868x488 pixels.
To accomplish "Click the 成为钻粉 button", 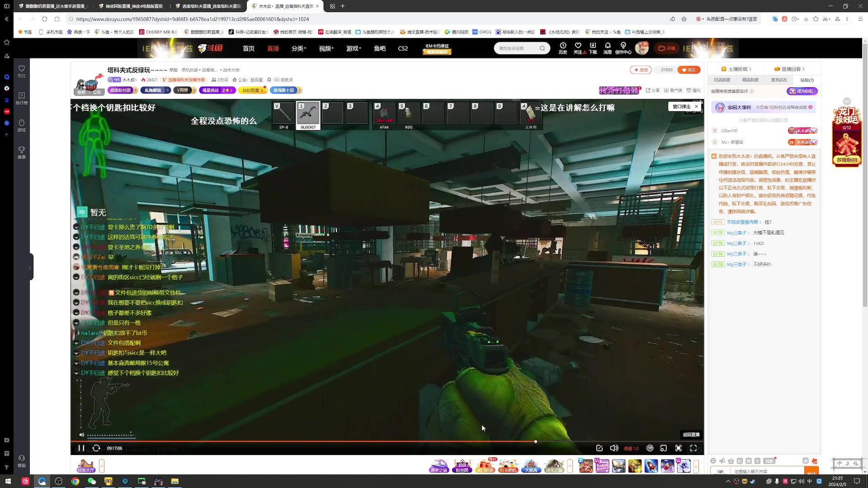I will coord(802,91).
